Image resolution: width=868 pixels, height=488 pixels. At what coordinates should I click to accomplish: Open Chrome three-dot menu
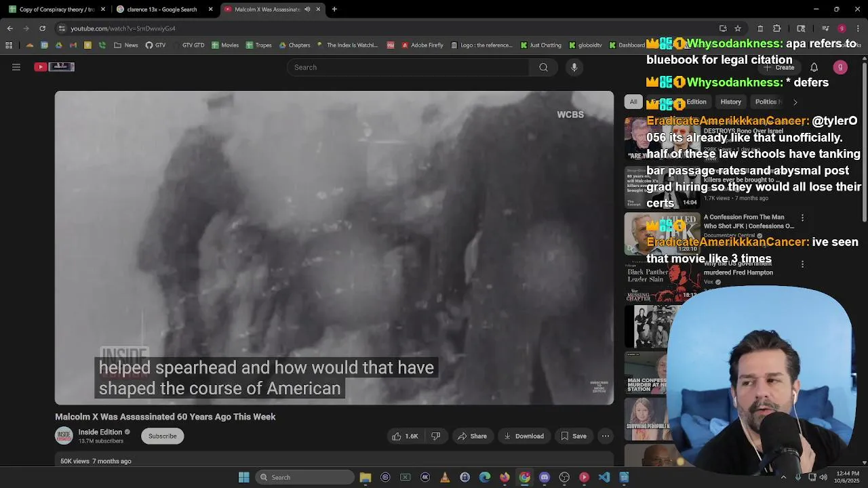click(858, 28)
